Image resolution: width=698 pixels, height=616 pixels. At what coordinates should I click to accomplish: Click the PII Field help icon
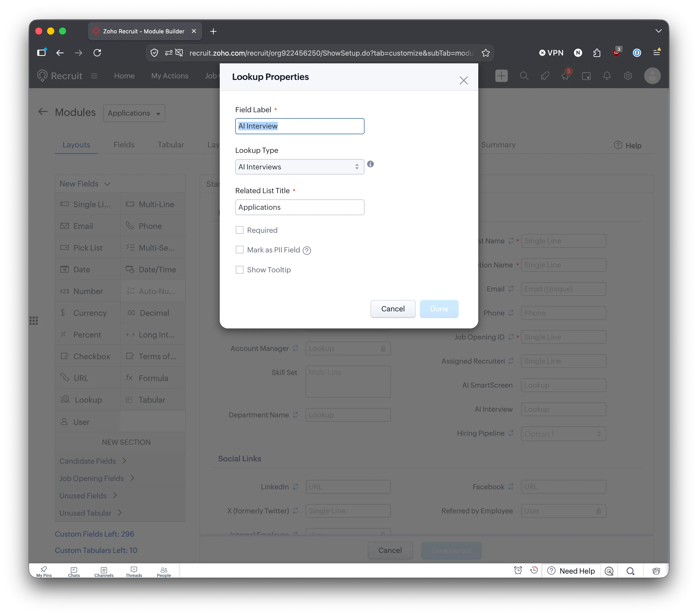(307, 250)
